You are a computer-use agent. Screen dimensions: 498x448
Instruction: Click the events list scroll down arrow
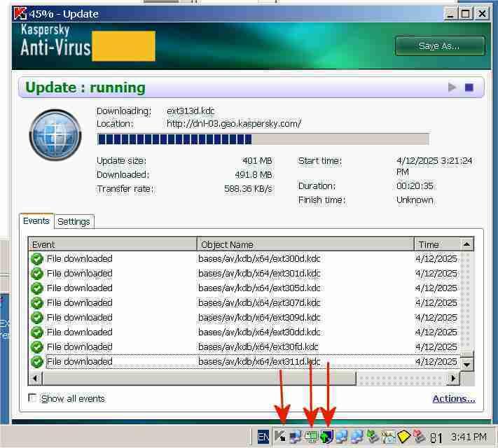pyautogui.click(x=466, y=364)
